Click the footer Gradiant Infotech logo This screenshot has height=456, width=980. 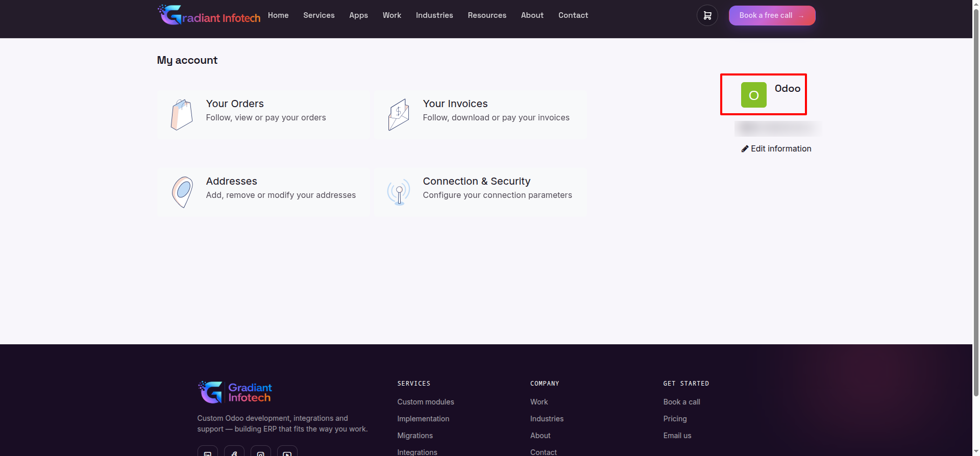click(235, 392)
